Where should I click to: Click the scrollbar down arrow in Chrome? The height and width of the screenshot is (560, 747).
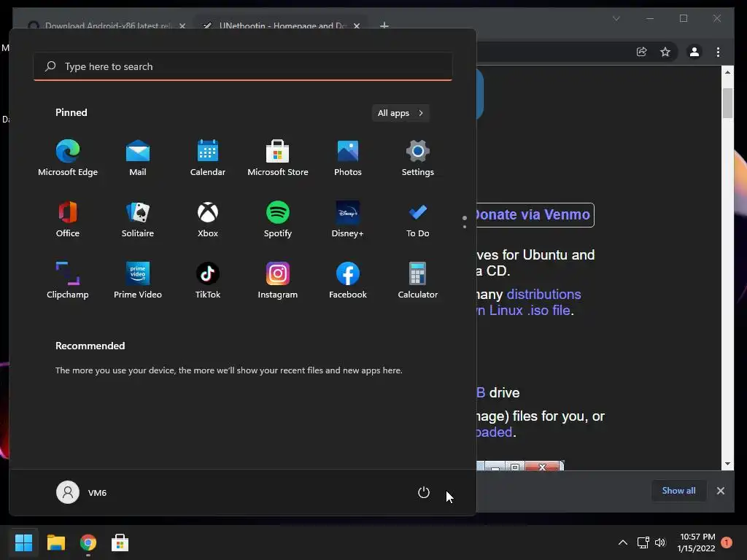pyautogui.click(x=727, y=463)
